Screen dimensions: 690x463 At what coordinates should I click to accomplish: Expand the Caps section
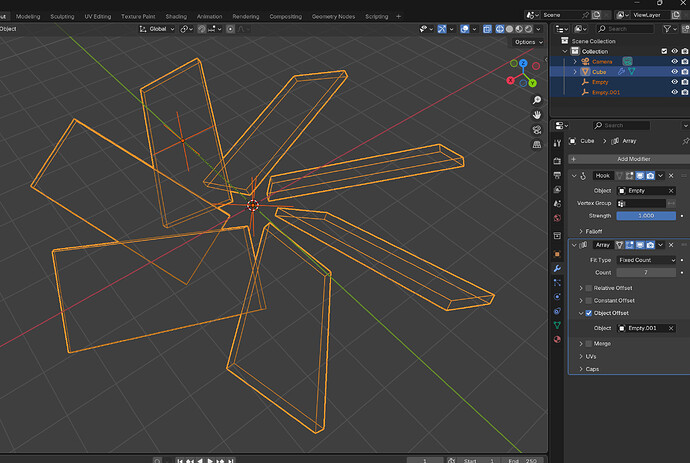tap(581, 369)
